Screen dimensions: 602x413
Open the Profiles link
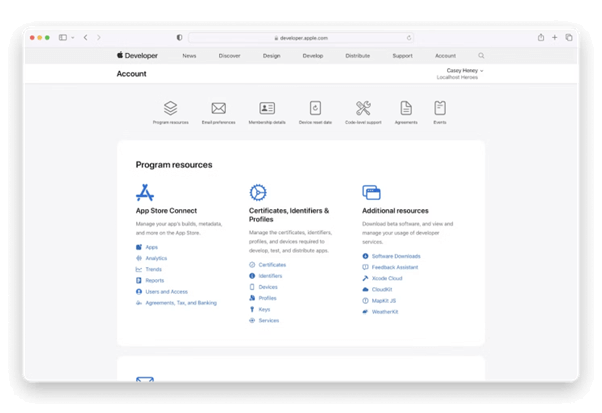(x=268, y=298)
